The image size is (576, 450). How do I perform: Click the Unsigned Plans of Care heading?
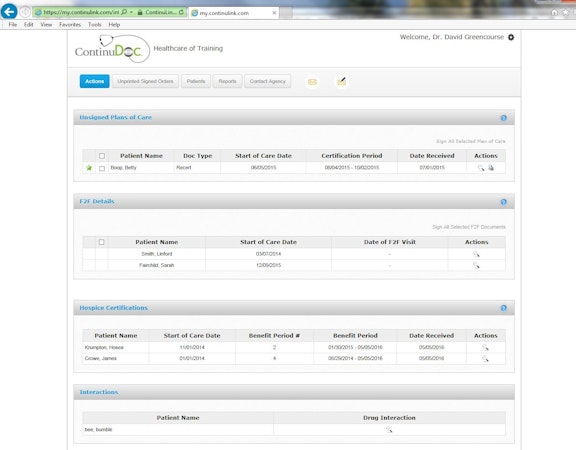tap(115, 118)
